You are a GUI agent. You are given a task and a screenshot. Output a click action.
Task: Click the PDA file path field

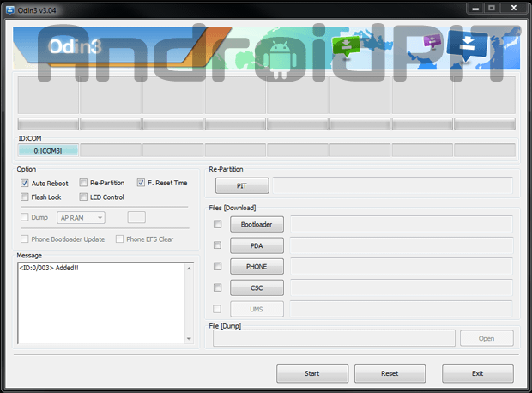402,245
